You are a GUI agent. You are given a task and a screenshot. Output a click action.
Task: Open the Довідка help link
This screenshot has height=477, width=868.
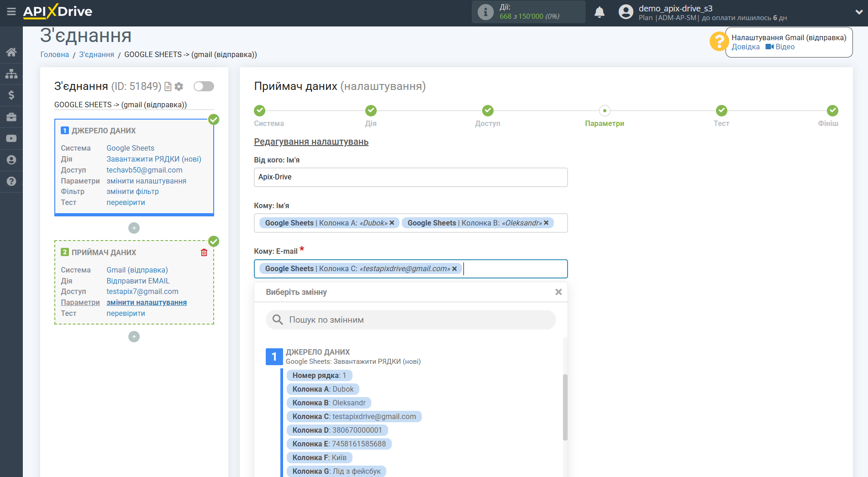(746, 47)
